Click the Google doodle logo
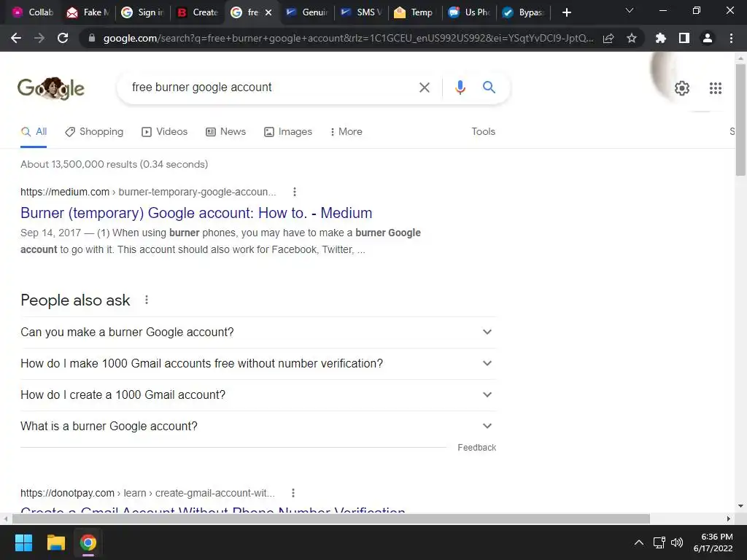The height and width of the screenshot is (560, 747). point(51,88)
